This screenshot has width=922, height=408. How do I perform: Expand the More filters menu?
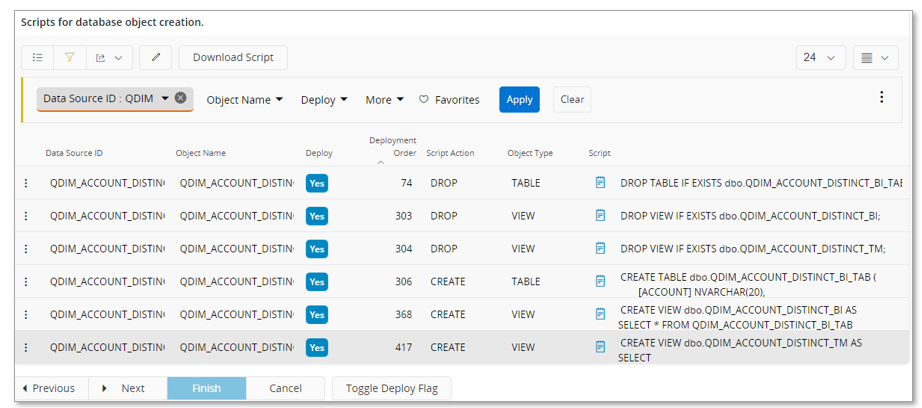pos(385,100)
